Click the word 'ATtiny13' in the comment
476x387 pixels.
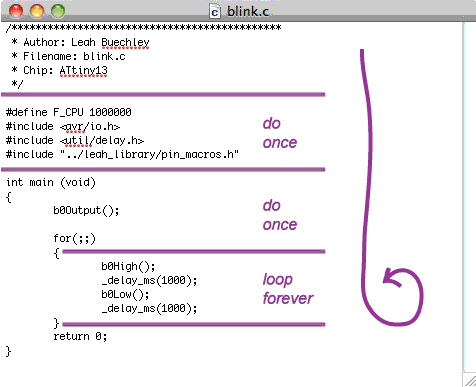point(84,70)
